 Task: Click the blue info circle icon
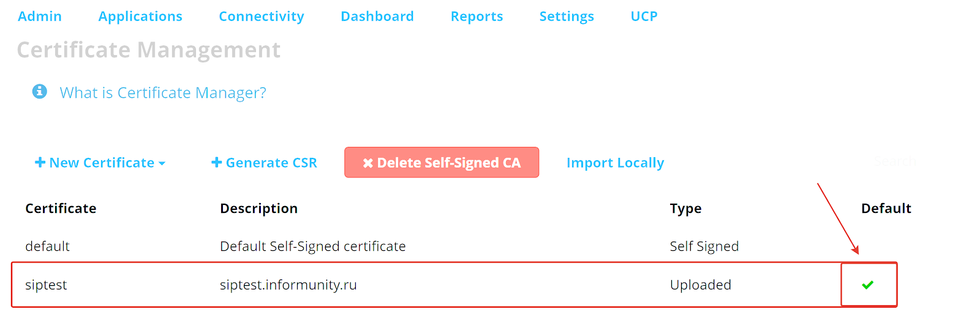click(40, 92)
